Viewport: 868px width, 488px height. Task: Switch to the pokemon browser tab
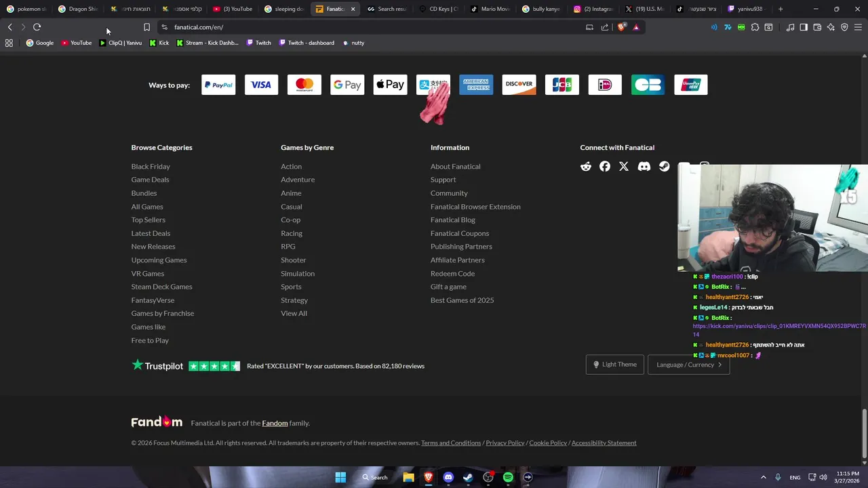click(26, 9)
